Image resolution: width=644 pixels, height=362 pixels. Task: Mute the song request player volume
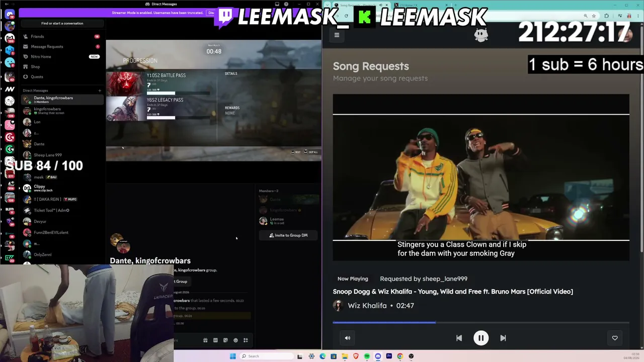[347, 338]
